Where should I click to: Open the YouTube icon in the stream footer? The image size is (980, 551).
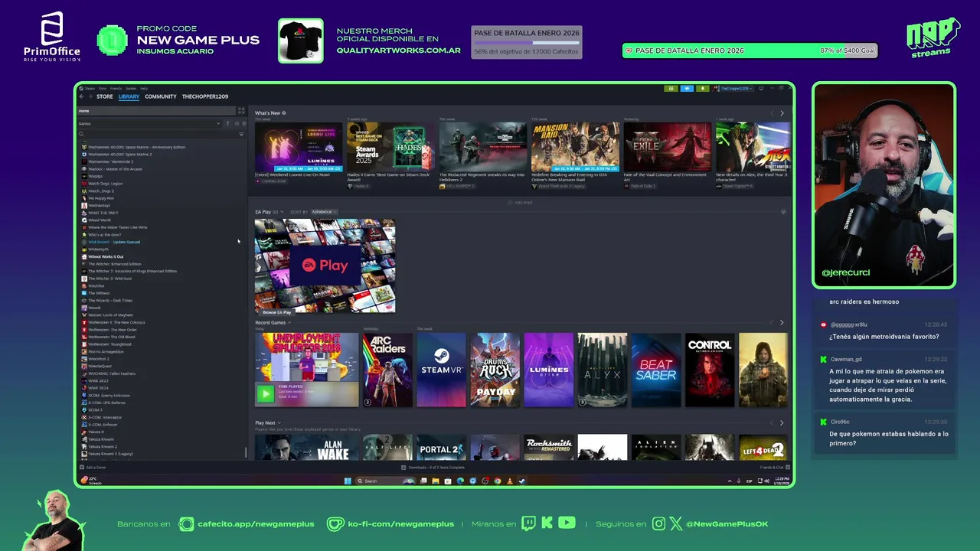[x=567, y=523]
